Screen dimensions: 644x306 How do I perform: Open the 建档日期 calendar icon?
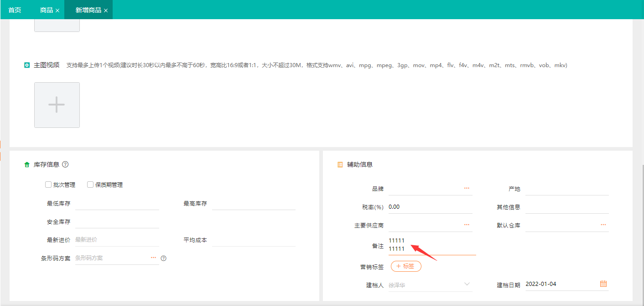[603, 283]
